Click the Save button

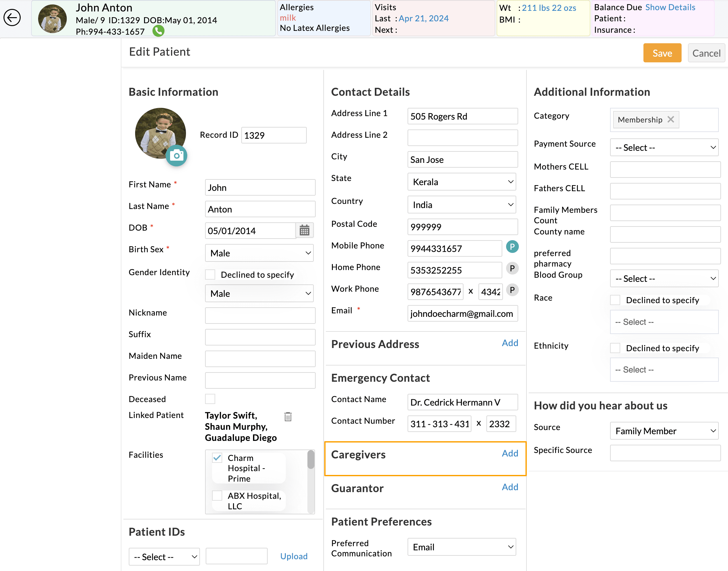click(x=662, y=53)
